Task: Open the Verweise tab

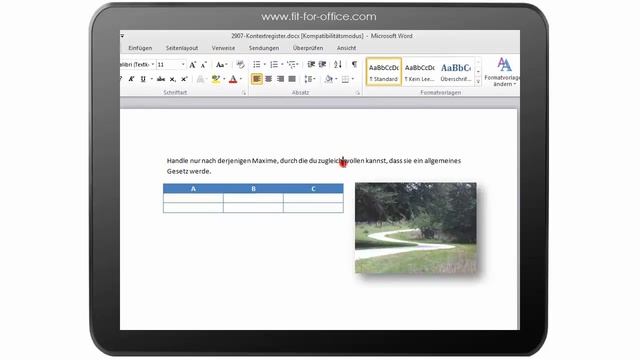Action: click(x=223, y=48)
